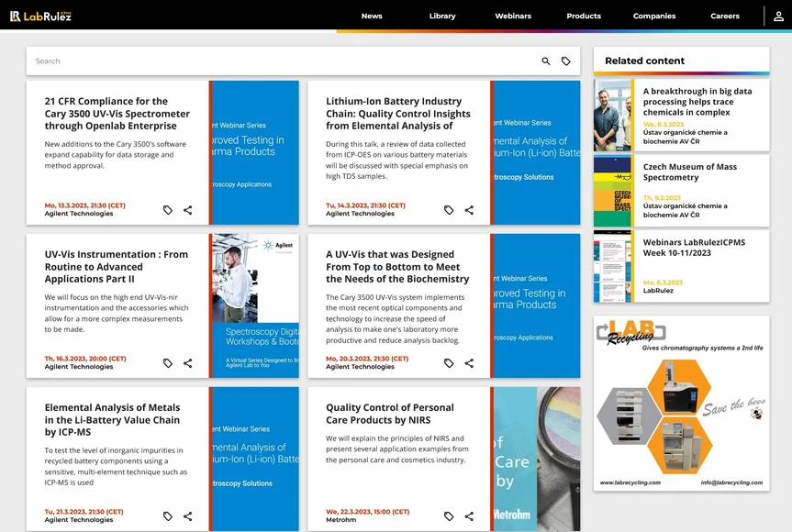This screenshot has width=792, height=532.
Task: Click the Related content heading
Action: coord(644,61)
